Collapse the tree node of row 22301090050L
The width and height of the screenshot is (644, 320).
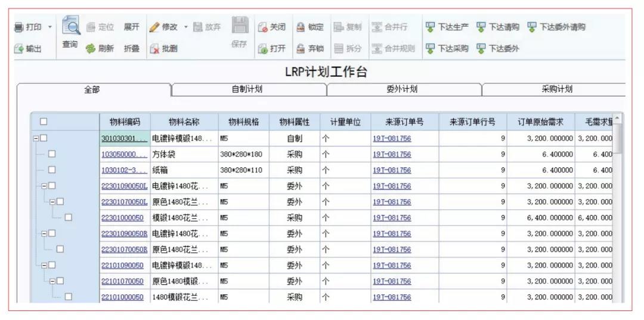pyautogui.click(x=44, y=186)
